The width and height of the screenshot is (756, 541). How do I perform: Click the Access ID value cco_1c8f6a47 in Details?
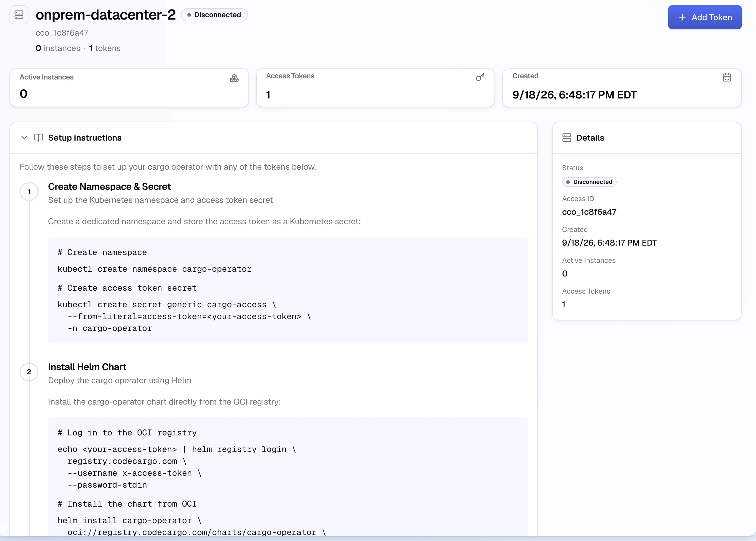coord(589,212)
